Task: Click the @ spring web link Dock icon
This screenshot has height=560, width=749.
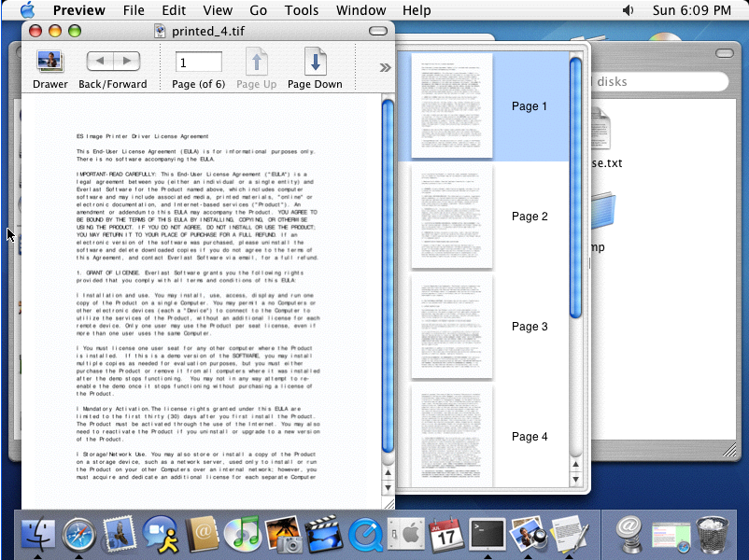Action: (629, 534)
